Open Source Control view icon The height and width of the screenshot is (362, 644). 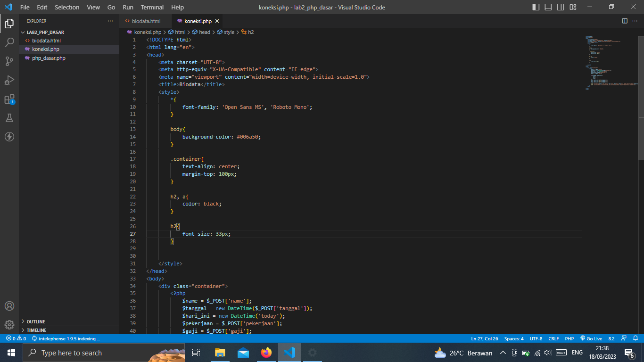coord(9,61)
